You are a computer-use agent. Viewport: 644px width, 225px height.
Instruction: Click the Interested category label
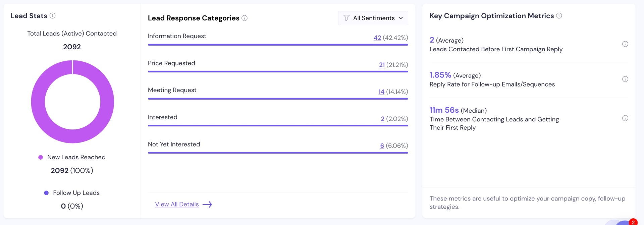163,117
